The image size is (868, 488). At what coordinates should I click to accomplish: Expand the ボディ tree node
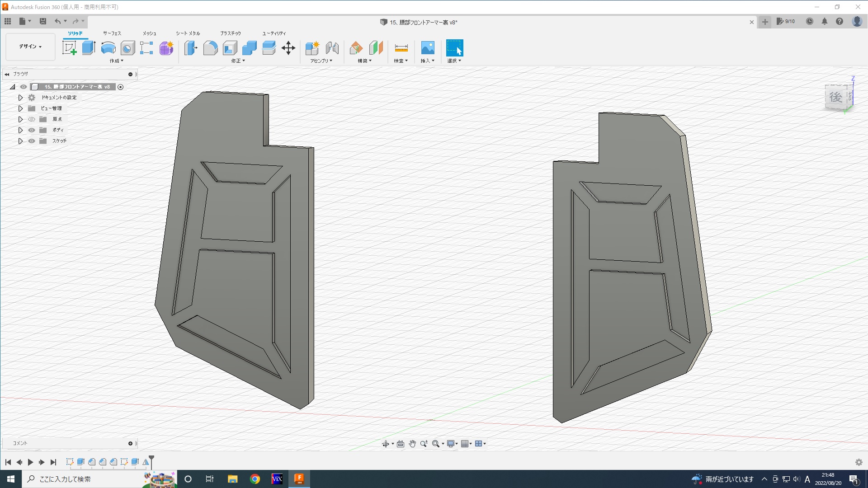(x=20, y=130)
